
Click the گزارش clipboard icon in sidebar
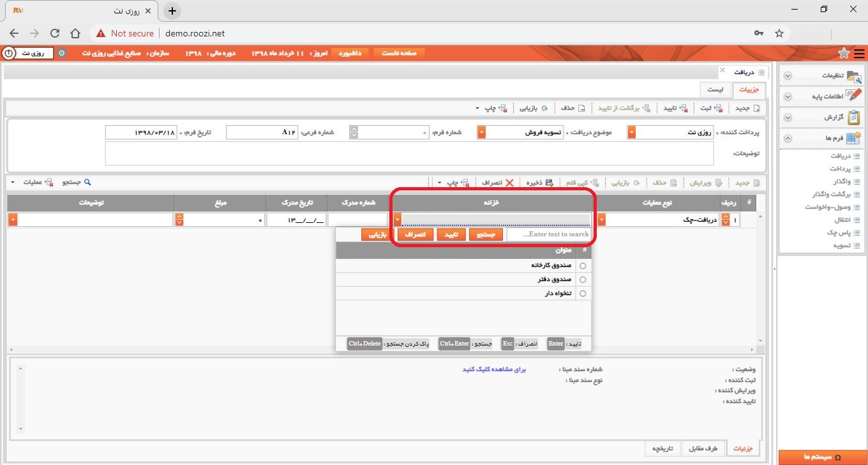tap(854, 117)
